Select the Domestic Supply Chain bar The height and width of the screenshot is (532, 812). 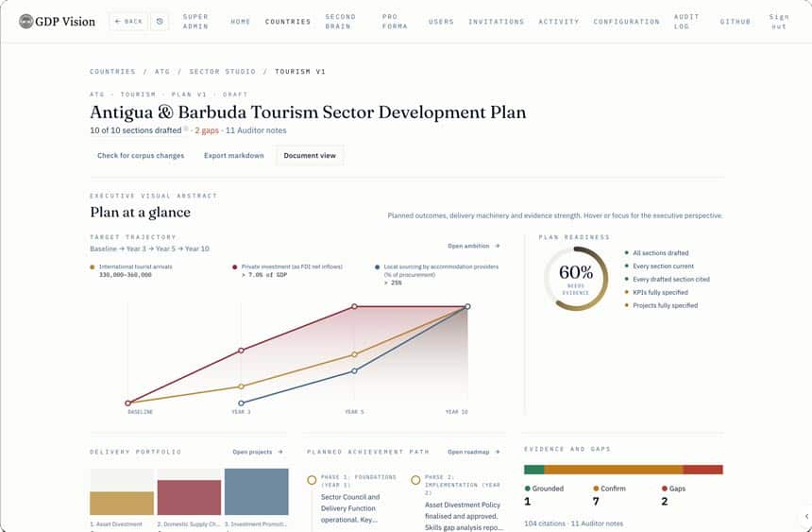pos(189,497)
